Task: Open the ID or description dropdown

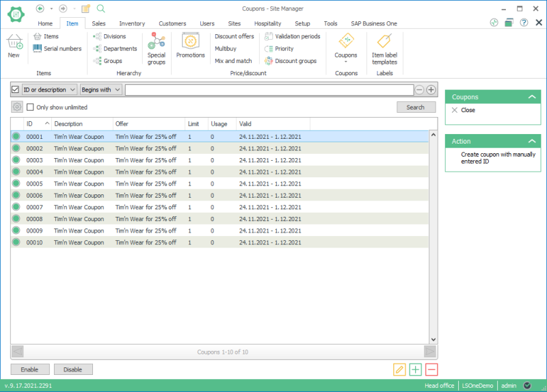Action: point(49,90)
